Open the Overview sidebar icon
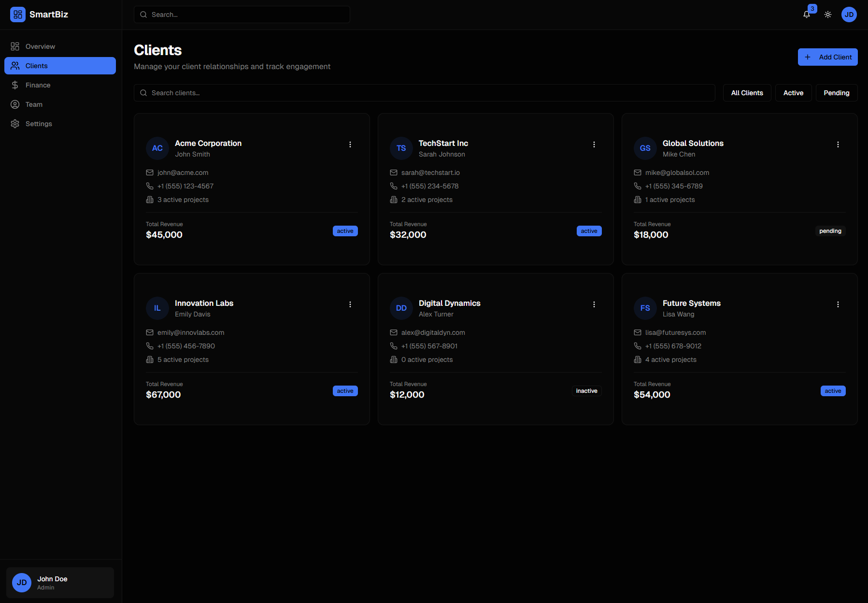The width and height of the screenshot is (868, 603). pos(15,46)
